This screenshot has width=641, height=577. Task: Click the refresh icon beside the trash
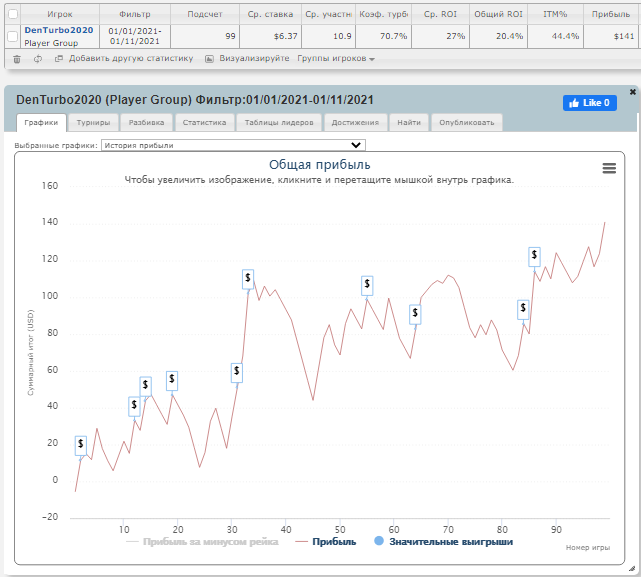click(x=37, y=59)
